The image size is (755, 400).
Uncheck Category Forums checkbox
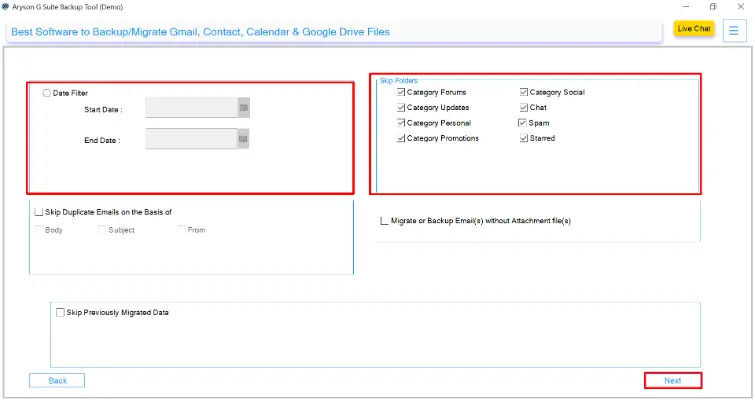point(401,92)
